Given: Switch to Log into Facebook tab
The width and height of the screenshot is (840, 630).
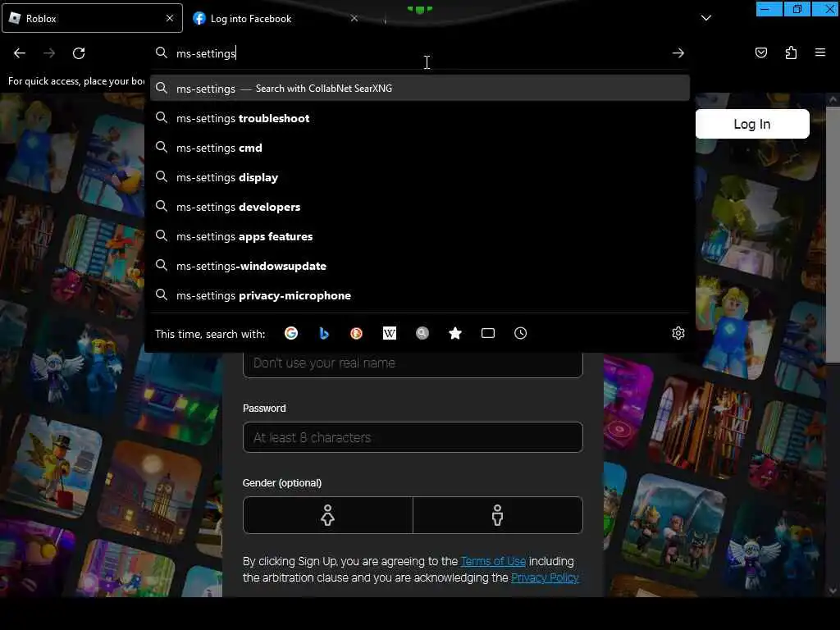Looking at the screenshot, I should (276, 18).
